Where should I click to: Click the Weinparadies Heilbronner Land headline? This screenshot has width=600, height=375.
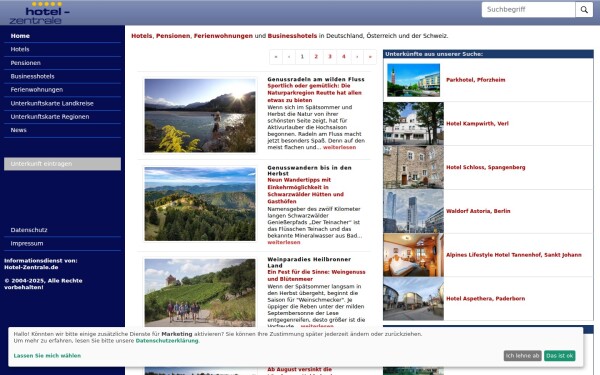click(x=309, y=262)
